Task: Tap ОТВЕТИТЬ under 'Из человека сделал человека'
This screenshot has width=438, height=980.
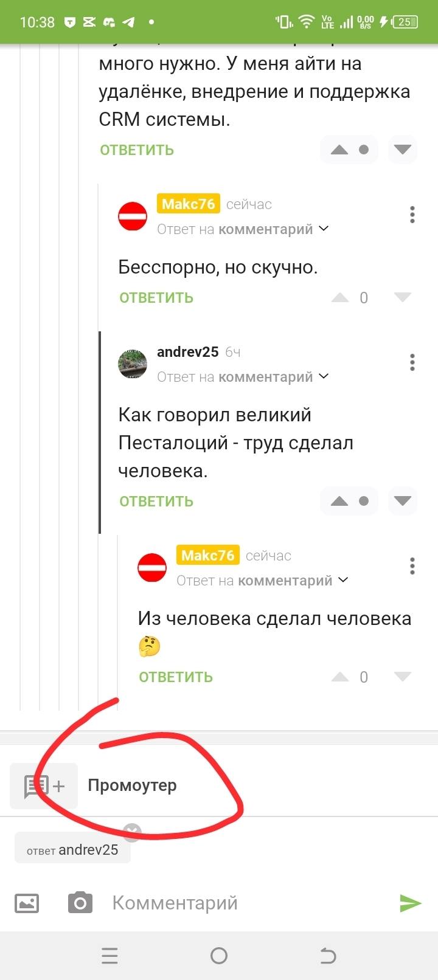Action: [x=176, y=677]
